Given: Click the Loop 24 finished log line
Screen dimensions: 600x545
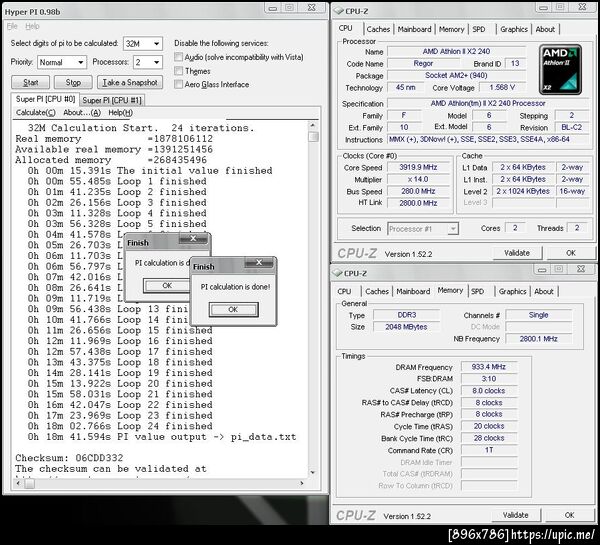Looking at the screenshot, I should coord(120,426).
